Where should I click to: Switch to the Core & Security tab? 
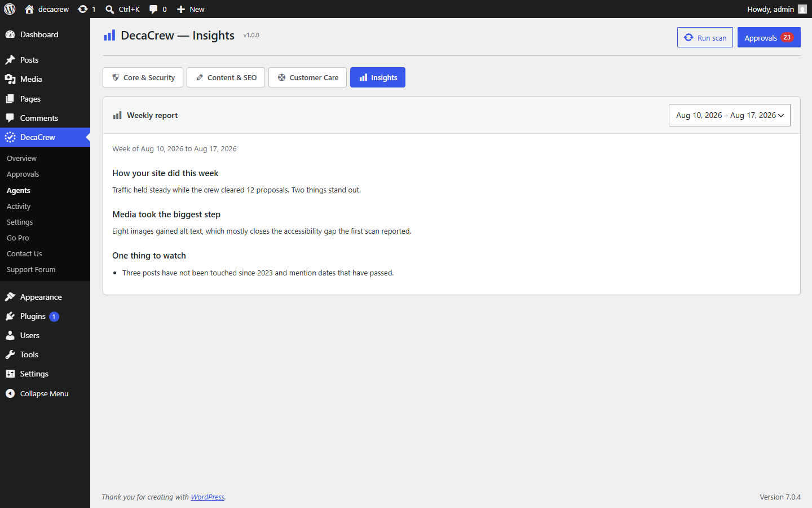point(143,77)
